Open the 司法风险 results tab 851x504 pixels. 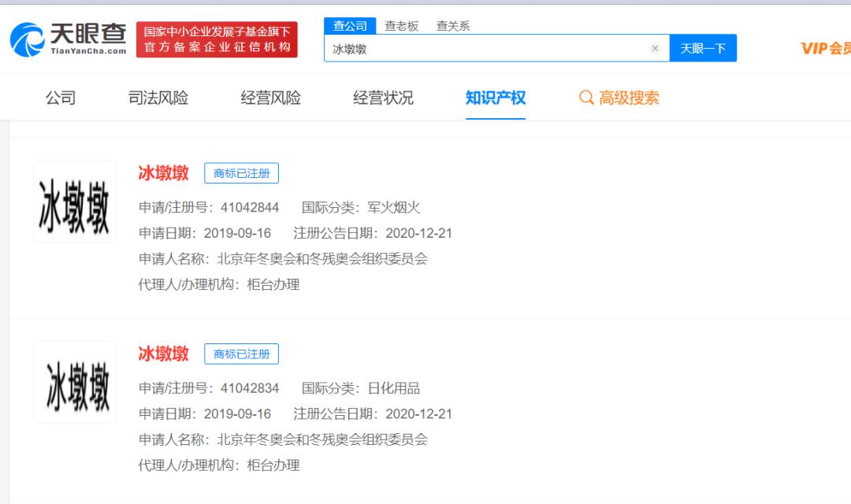[158, 98]
